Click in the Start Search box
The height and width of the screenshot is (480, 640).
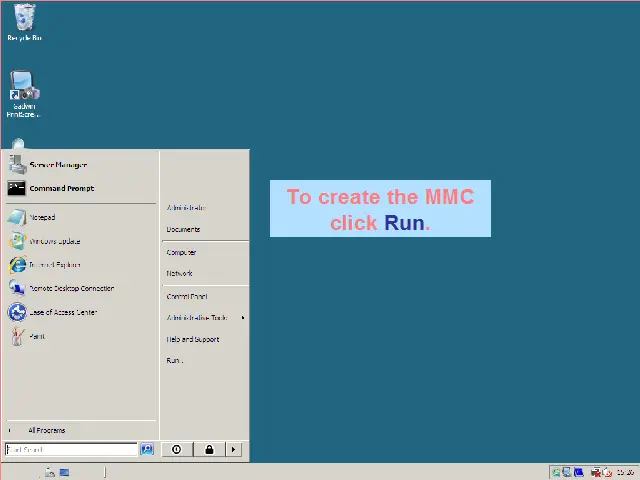tap(71, 449)
